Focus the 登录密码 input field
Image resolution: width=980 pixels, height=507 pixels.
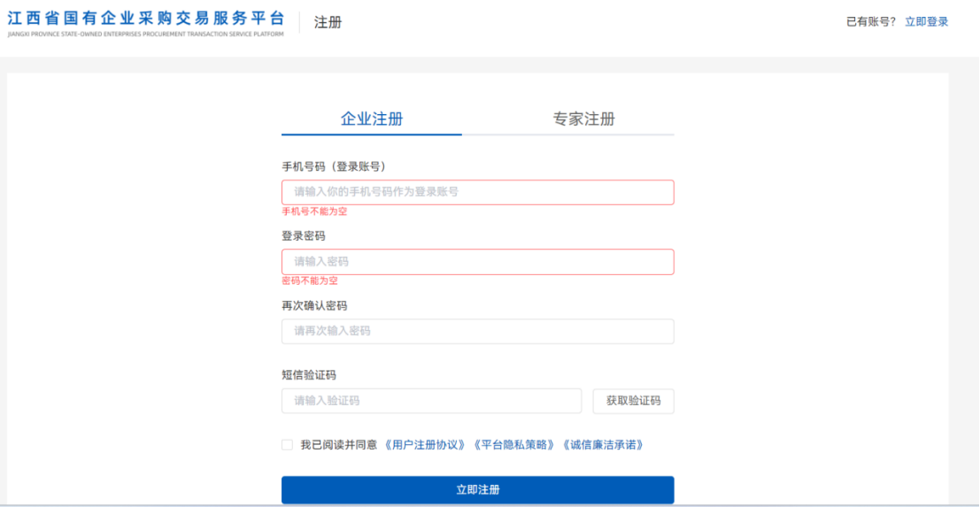(x=477, y=262)
